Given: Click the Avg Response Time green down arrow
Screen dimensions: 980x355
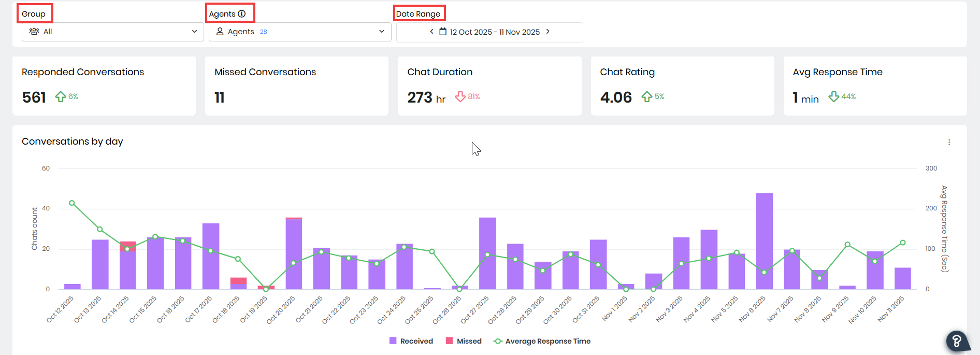Looking at the screenshot, I should point(833,97).
